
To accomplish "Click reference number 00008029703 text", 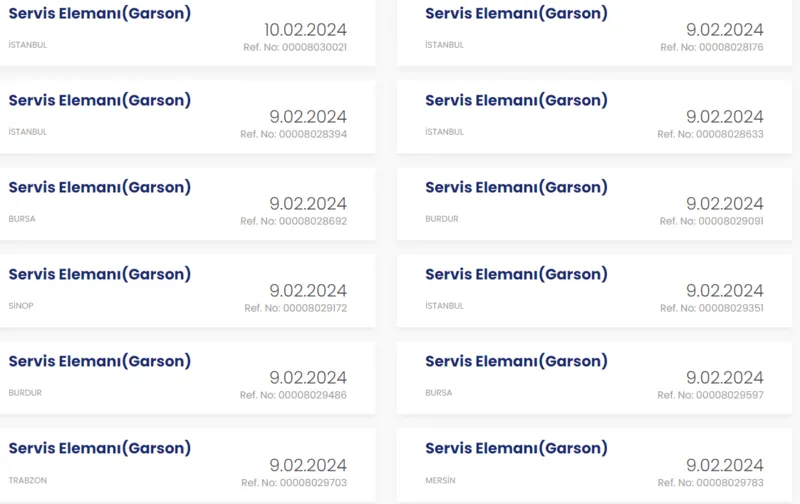I will [x=294, y=482].
